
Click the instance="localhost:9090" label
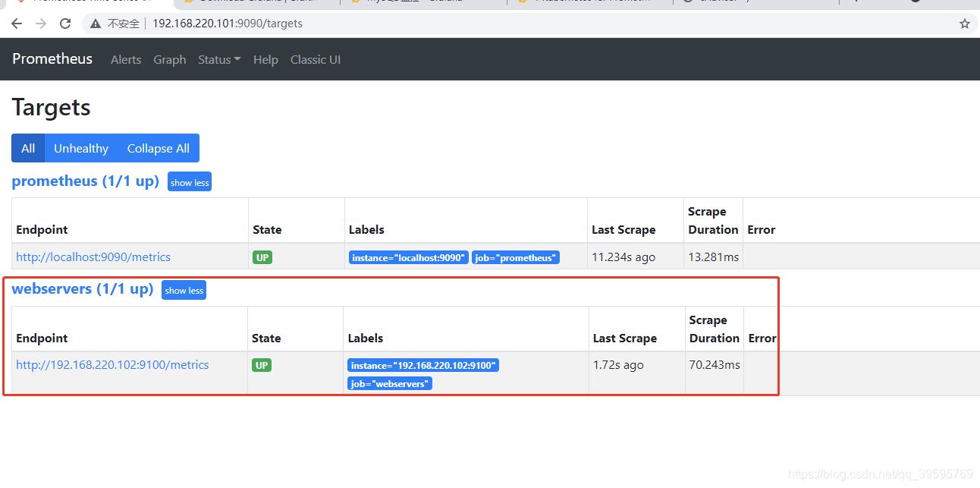pyautogui.click(x=409, y=258)
